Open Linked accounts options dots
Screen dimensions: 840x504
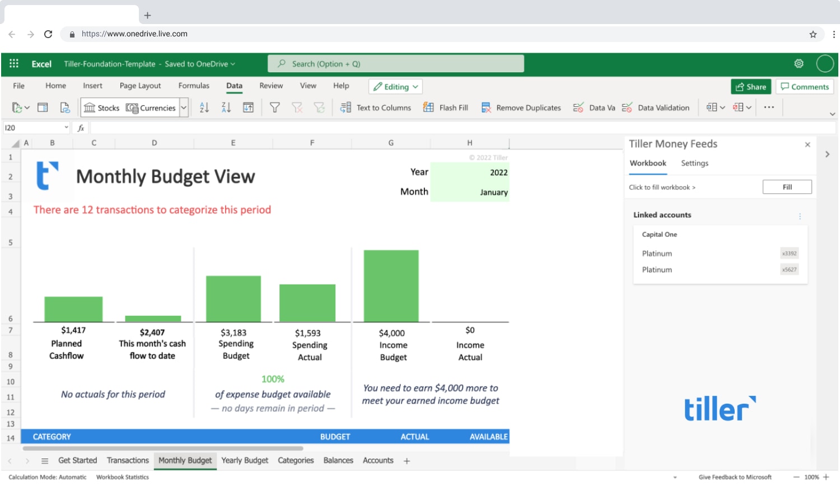click(x=800, y=216)
